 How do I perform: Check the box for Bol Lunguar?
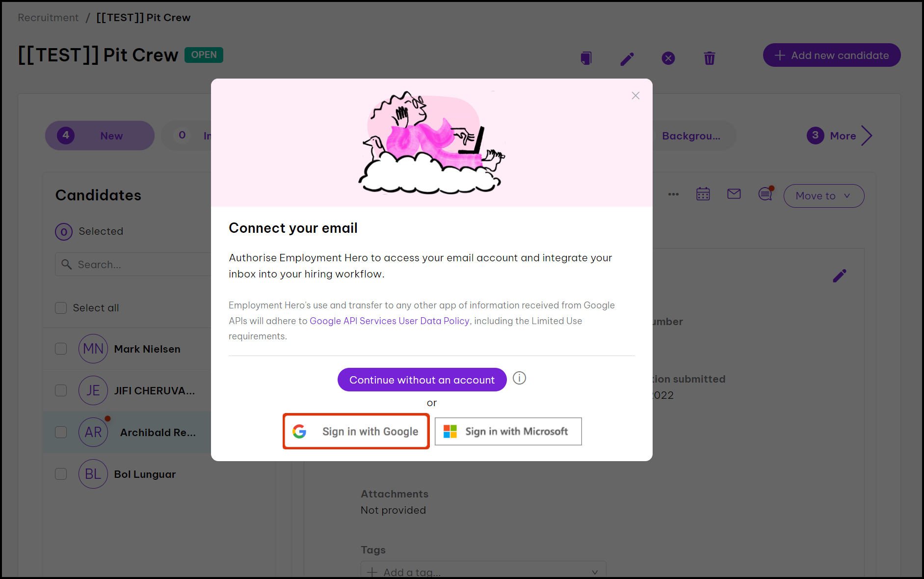tap(61, 474)
